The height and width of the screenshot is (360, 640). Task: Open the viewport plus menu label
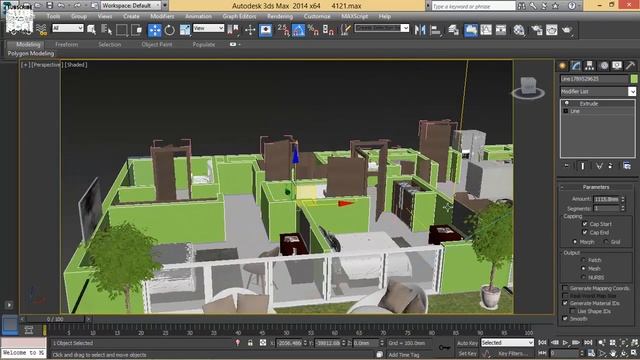pyautogui.click(x=25, y=65)
